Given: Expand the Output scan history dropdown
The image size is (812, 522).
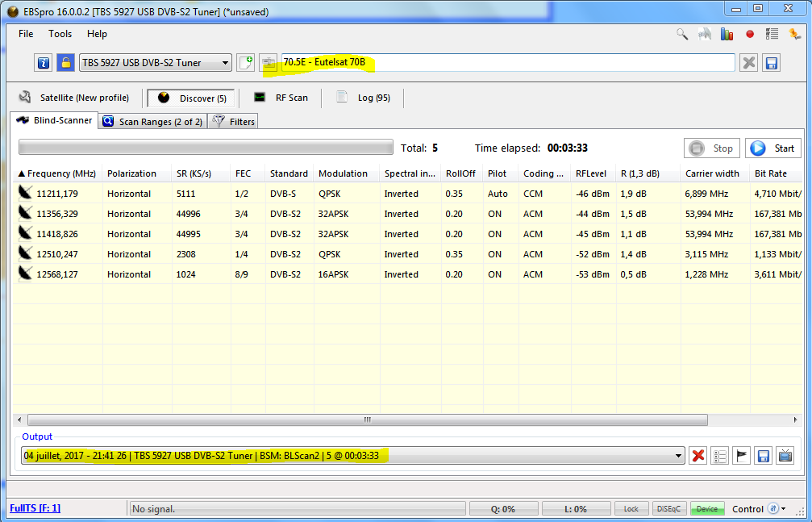Looking at the screenshot, I should [678, 456].
